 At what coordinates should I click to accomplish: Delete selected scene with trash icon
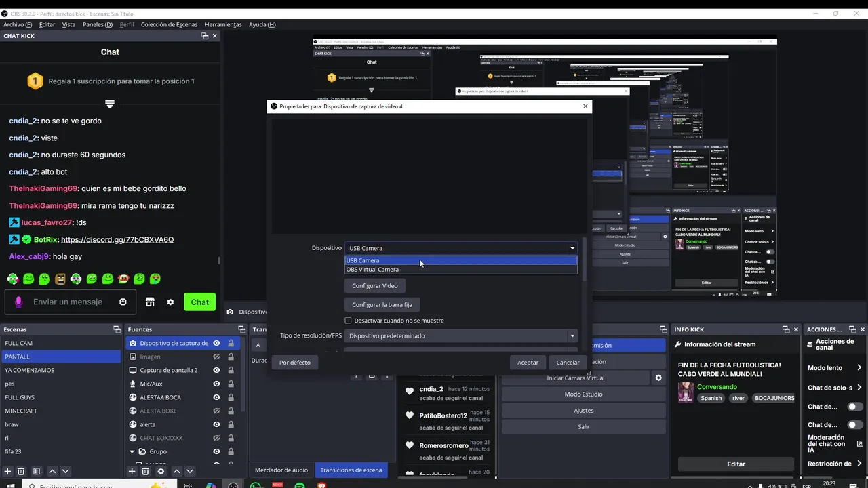pyautogui.click(x=21, y=471)
